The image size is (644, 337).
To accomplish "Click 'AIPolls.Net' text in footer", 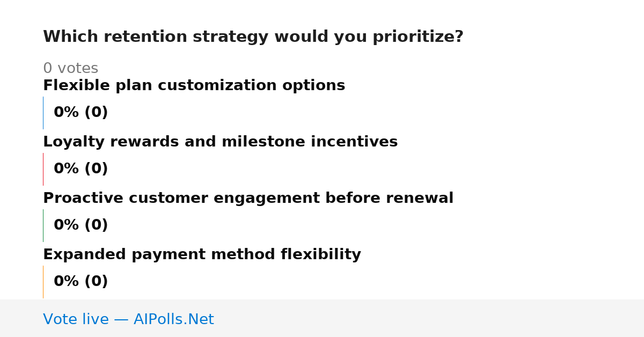I will [x=173, y=319].
